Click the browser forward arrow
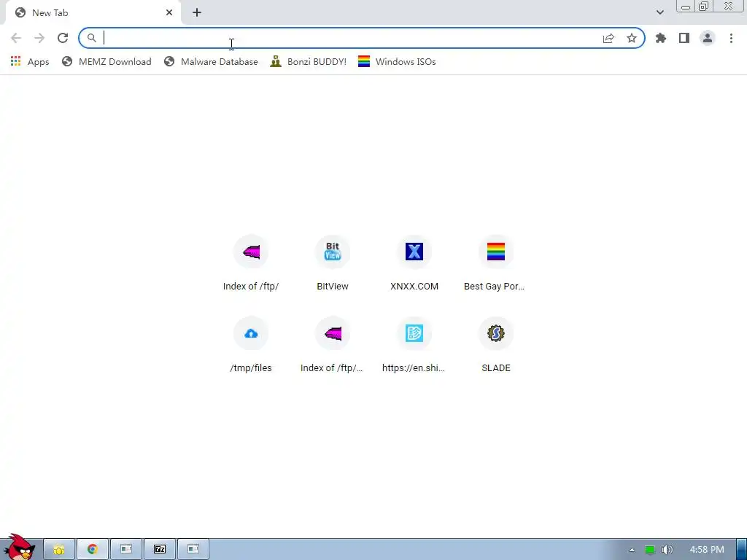This screenshot has height=560, width=747. (x=39, y=38)
